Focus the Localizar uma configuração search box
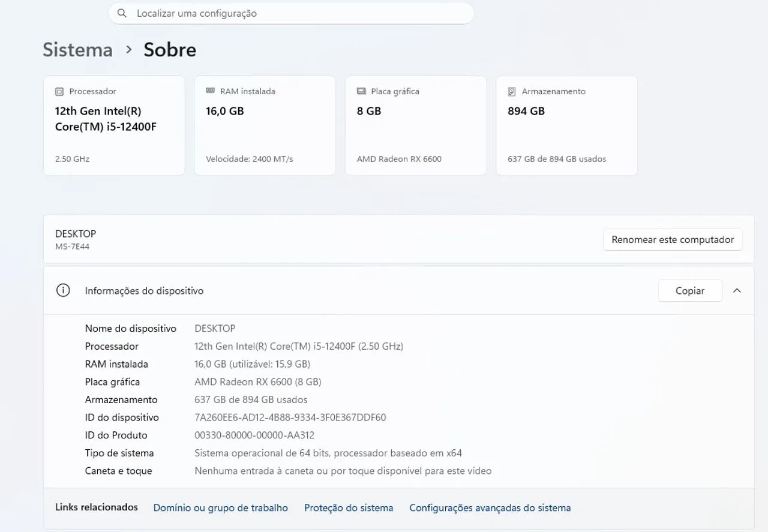Screen dimensions: 768x532 point(291,13)
